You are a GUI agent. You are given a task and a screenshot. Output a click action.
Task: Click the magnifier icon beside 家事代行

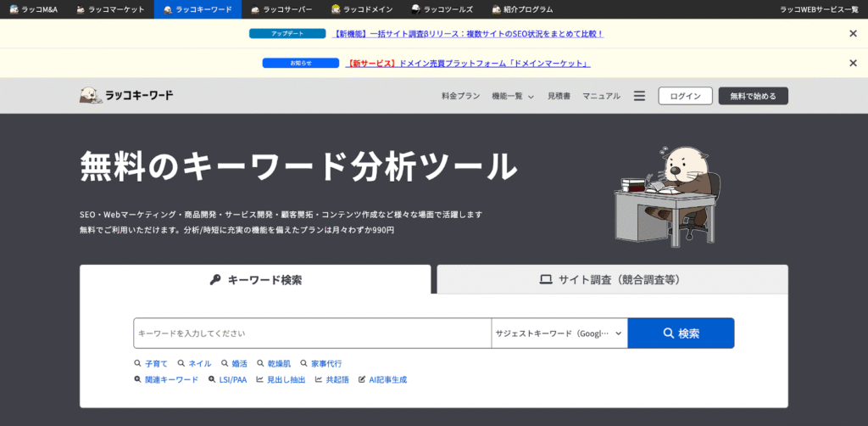tap(304, 364)
